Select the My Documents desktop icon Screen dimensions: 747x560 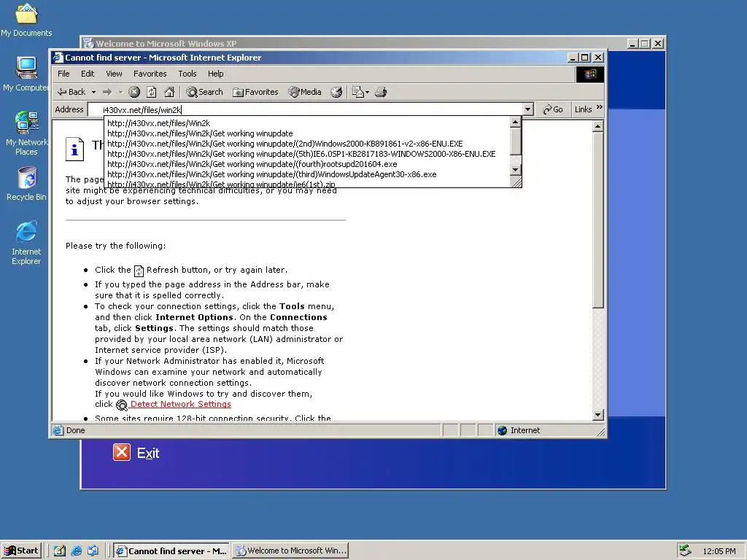pyautogui.click(x=26, y=20)
